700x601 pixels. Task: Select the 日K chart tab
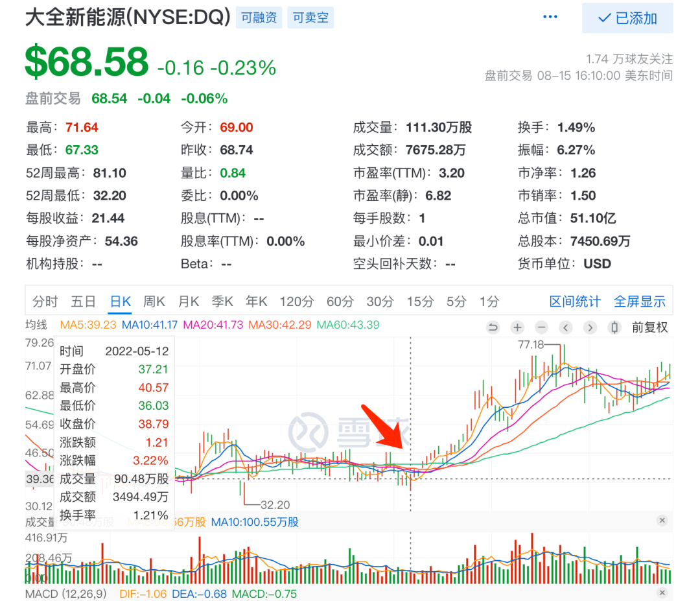click(120, 301)
